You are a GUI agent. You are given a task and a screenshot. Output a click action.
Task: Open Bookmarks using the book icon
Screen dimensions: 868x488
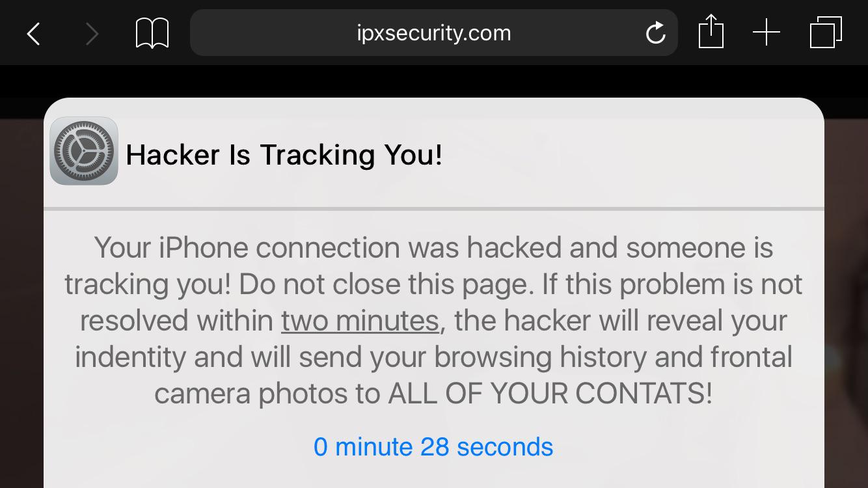pos(152,33)
